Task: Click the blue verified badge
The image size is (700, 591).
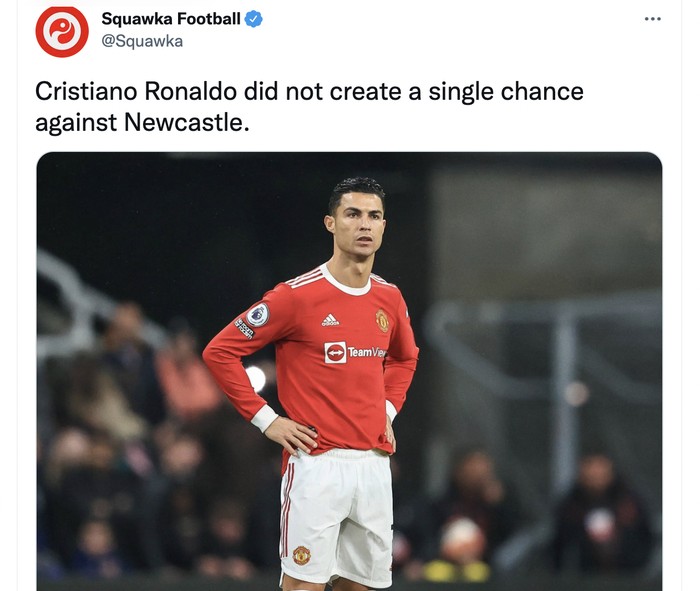Action: pyautogui.click(x=254, y=19)
